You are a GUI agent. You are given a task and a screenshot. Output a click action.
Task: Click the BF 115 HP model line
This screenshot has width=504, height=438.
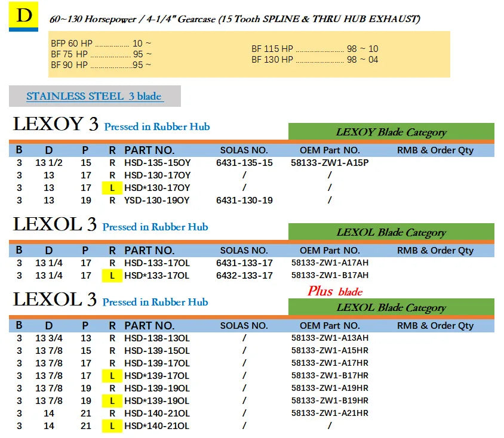315,49
